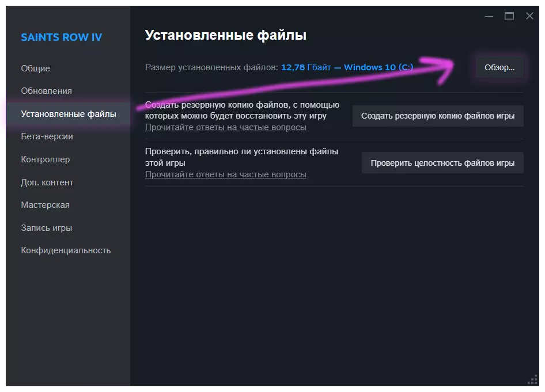
Task: Click Проверить целостность файлов игры
Action: (442, 163)
